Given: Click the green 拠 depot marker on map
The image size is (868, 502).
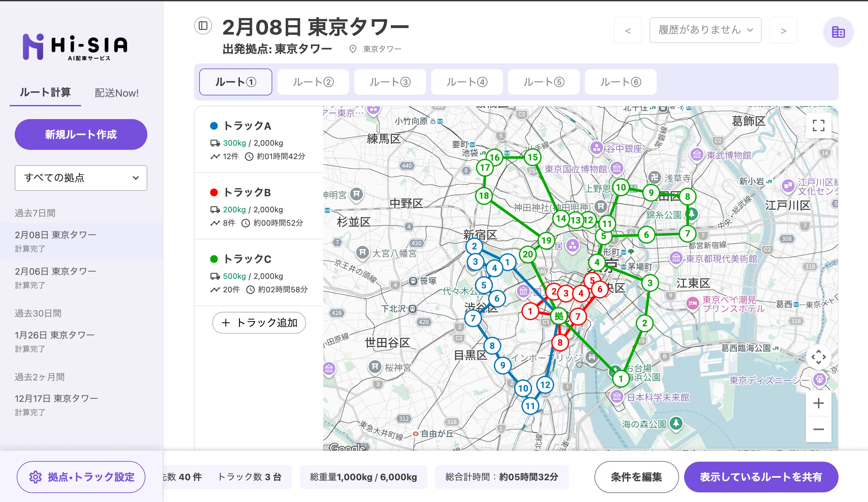Looking at the screenshot, I should pos(559,316).
